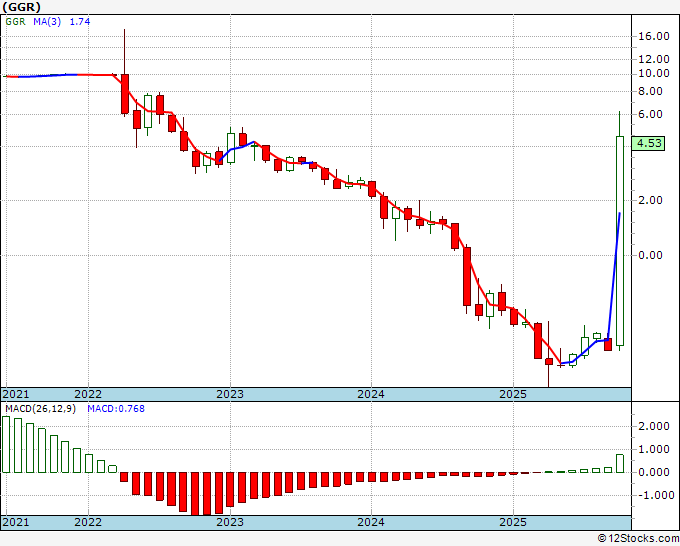Click 2024 on the MACD timeline
Image resolution: width=680 pixels, height=546 pixels.
pyautogui.click(x=371, y=522)
